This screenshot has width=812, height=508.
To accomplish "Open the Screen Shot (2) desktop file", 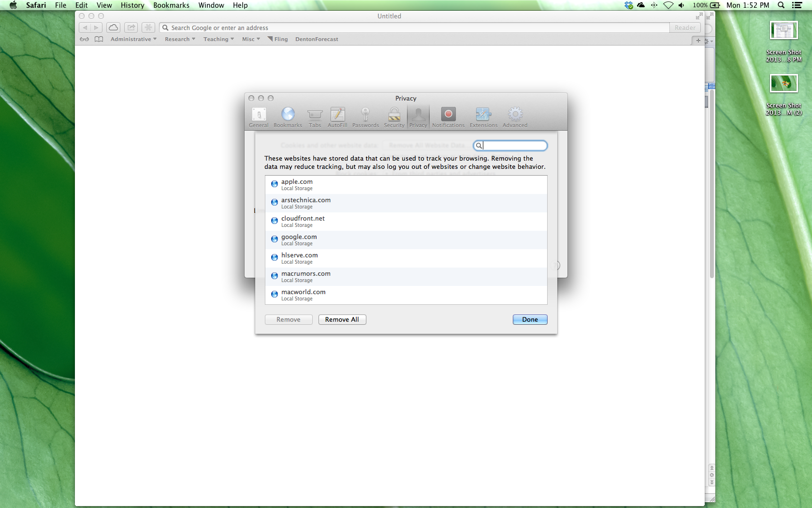I will click(783, 95).
